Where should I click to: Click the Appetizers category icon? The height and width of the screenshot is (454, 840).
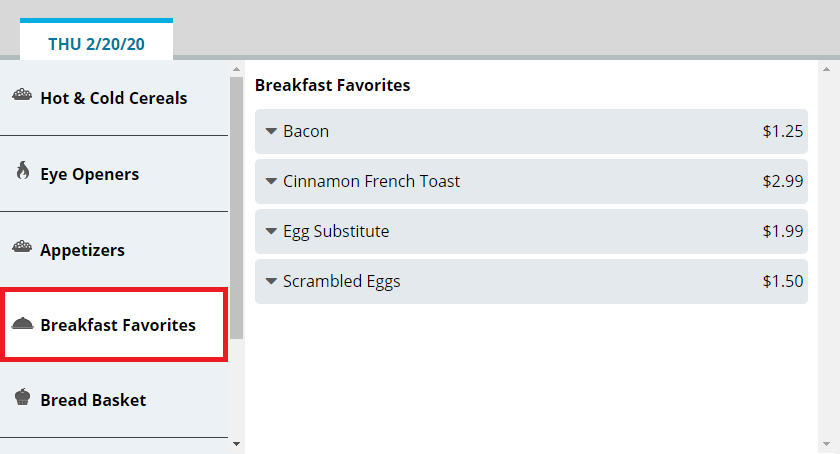[x=22, y=248]
